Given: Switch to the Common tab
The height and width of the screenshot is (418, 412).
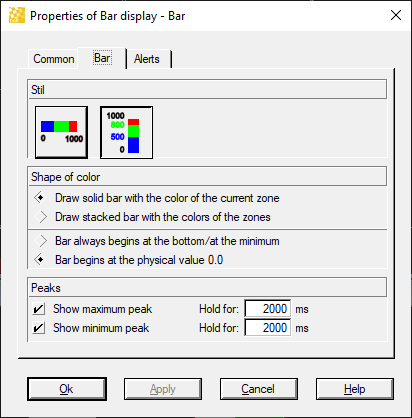Looking at the screenshot, I should (x=54, y=59).
